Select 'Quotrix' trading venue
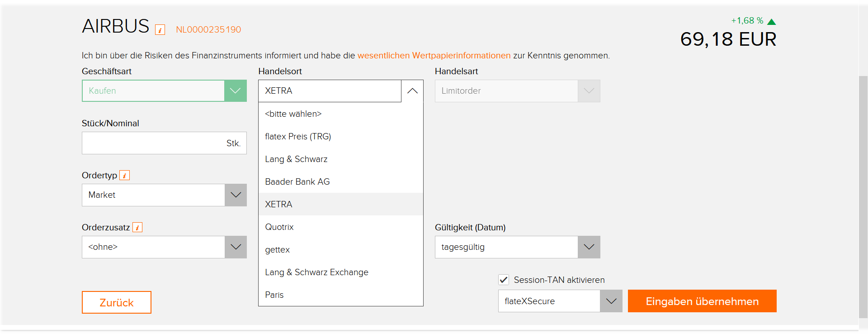Screen dimensions: 868x334 [341, 227]
